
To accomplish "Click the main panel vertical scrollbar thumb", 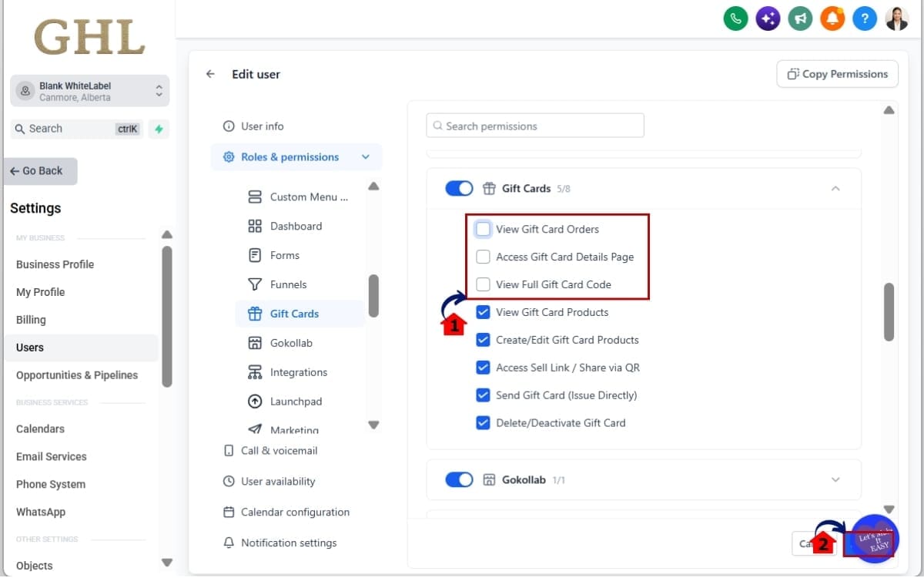I will tap(889, 311).
